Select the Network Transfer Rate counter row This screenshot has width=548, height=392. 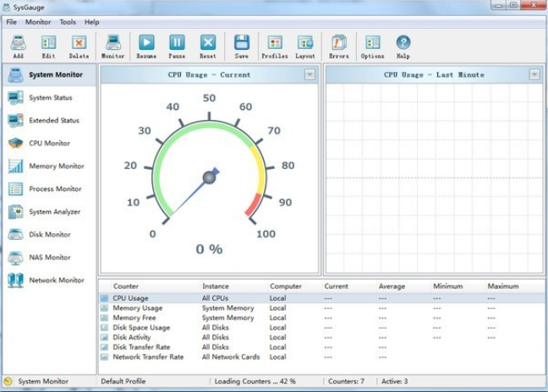pos(321,357)
